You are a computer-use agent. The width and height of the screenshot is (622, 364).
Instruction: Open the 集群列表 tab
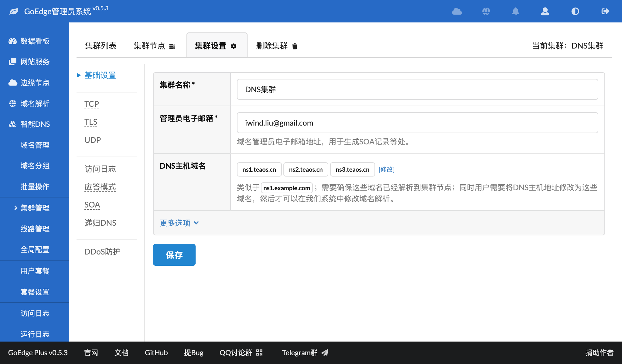(x=101, y=46)
